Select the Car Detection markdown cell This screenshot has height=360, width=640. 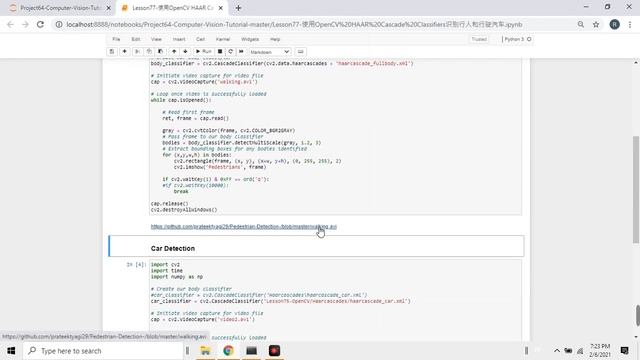316,246
